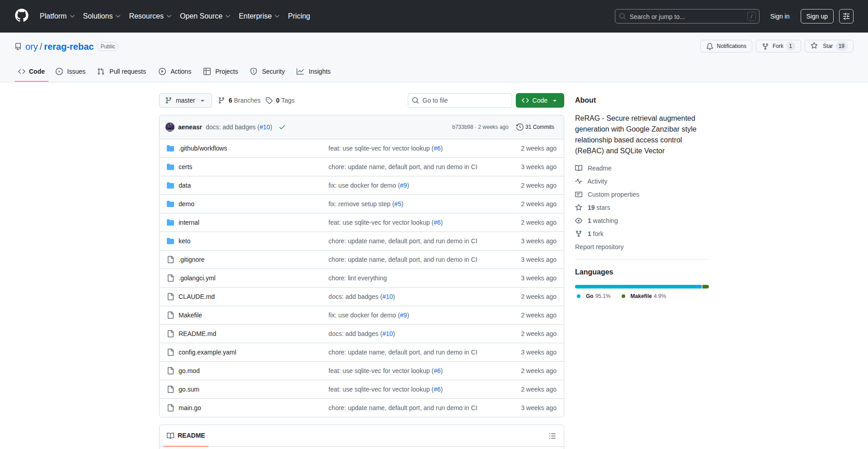Switch to the Pull requests tab
The image size is (868, 449).
pyautogui.click(x=122, y=71)
